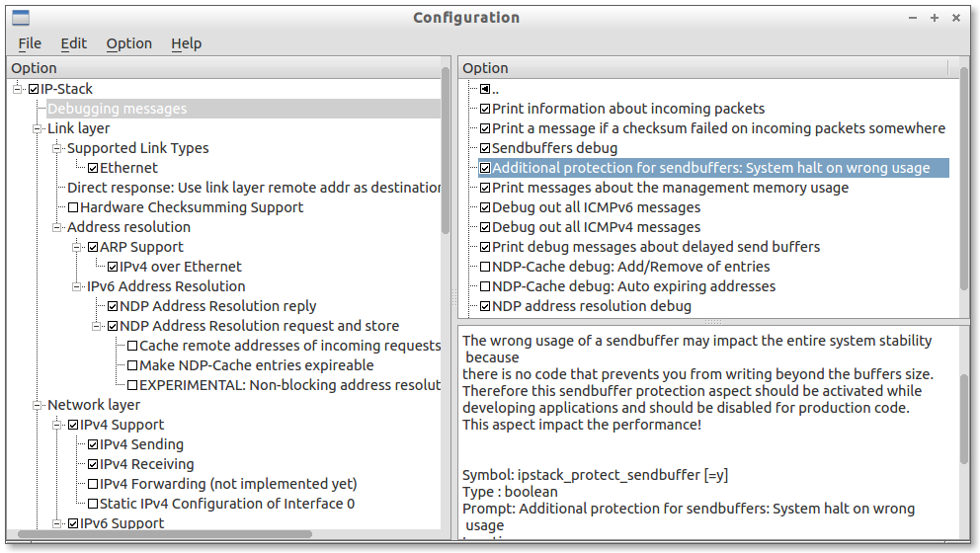Uncheck Print information about incoming packets

coord(485,109)
